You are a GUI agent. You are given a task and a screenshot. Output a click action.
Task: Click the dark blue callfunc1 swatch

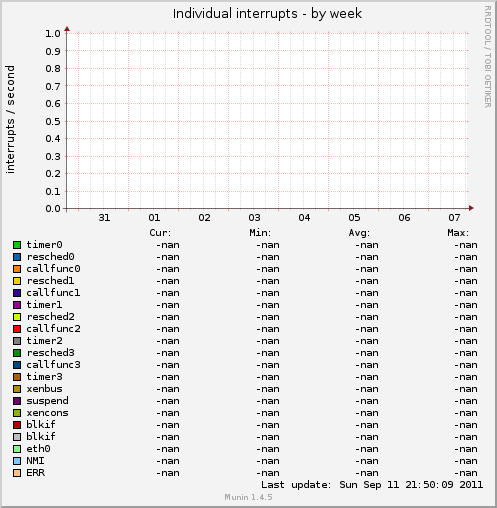[17, 293]
